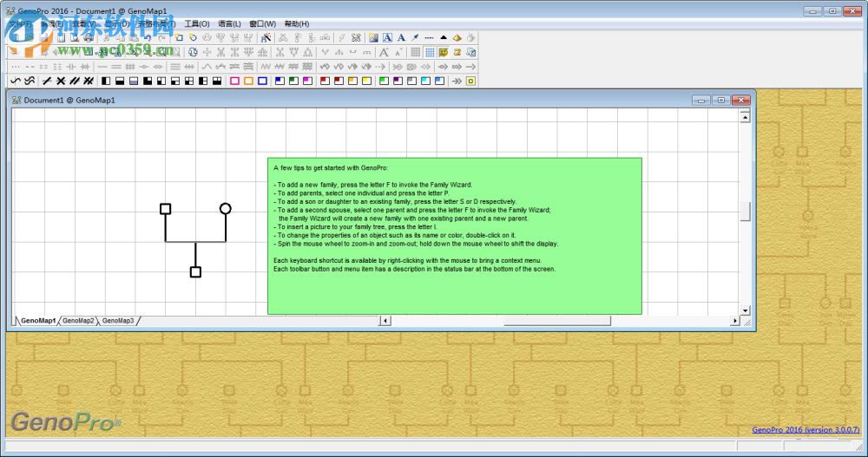
Task: Select the mother circle on the genogram
Action: click(226, 209)
